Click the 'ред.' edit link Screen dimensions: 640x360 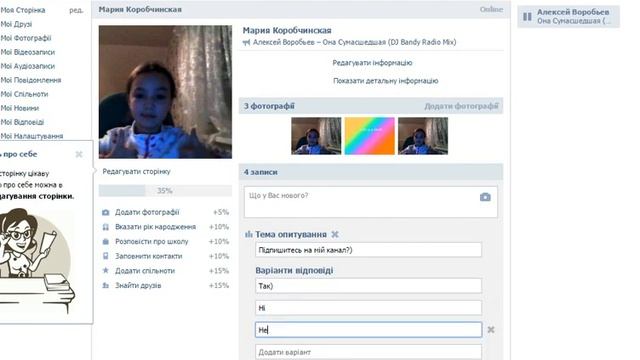click(x=76, y=10)
